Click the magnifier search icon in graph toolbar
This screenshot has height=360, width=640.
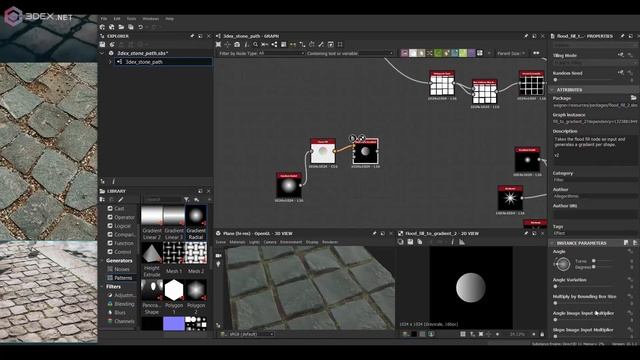tap(256, 44)
